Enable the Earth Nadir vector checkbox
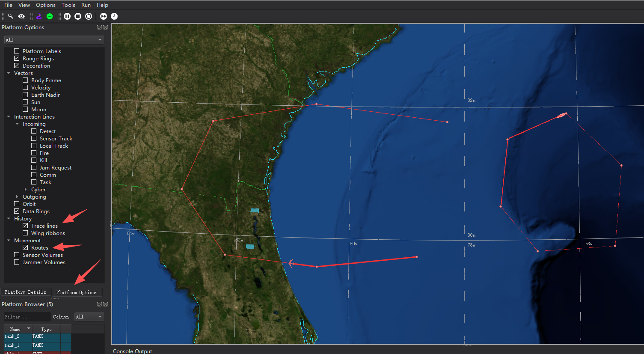The width and height of the screenshot is (644, 354). (x=25, y=95)
